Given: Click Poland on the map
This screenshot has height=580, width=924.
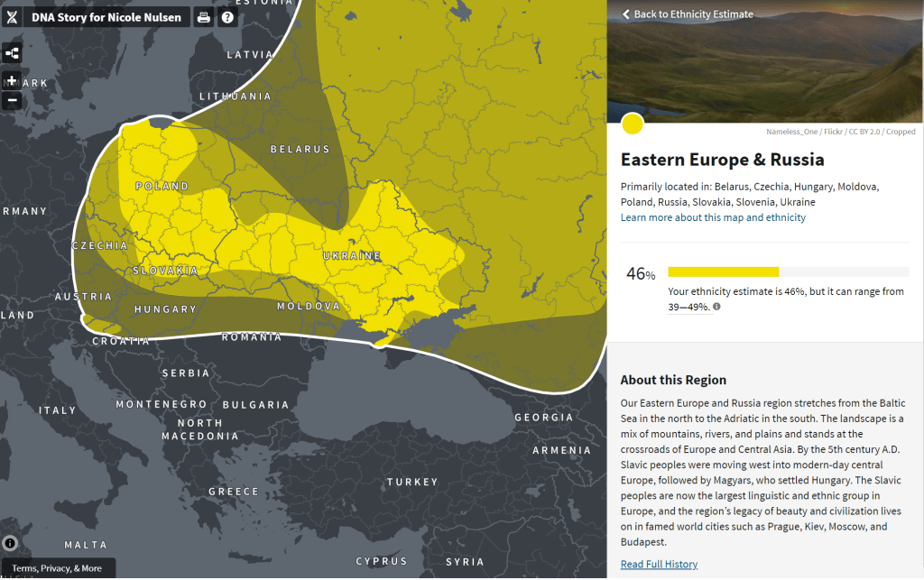Looking at the screenshot, I should point(162,186).
